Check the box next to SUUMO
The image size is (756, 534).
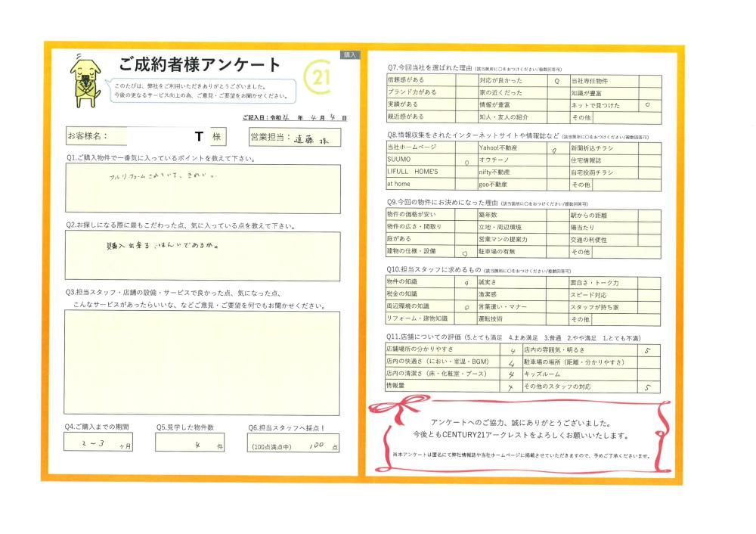coord(466,160)
